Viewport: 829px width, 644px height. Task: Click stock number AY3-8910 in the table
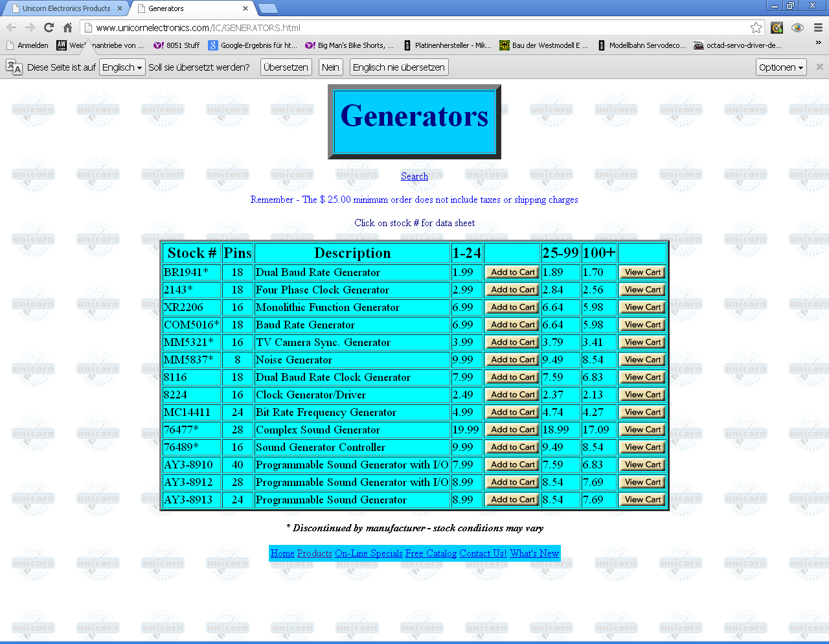click(188, 465)
